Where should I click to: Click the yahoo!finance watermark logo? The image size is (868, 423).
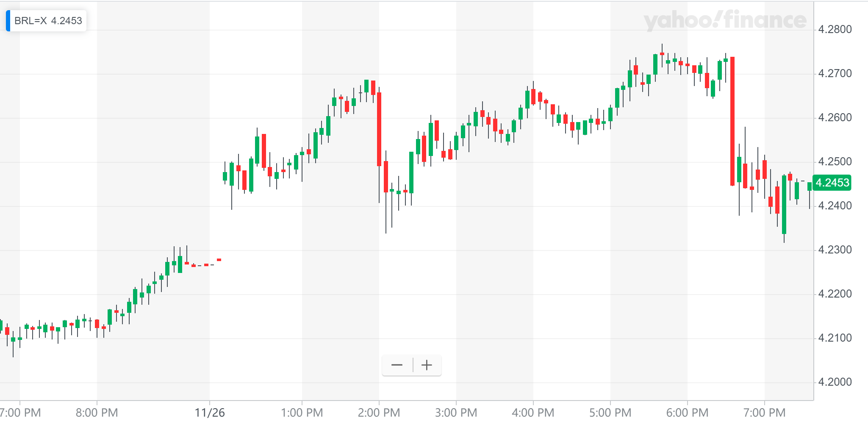(x=725, y=21)
